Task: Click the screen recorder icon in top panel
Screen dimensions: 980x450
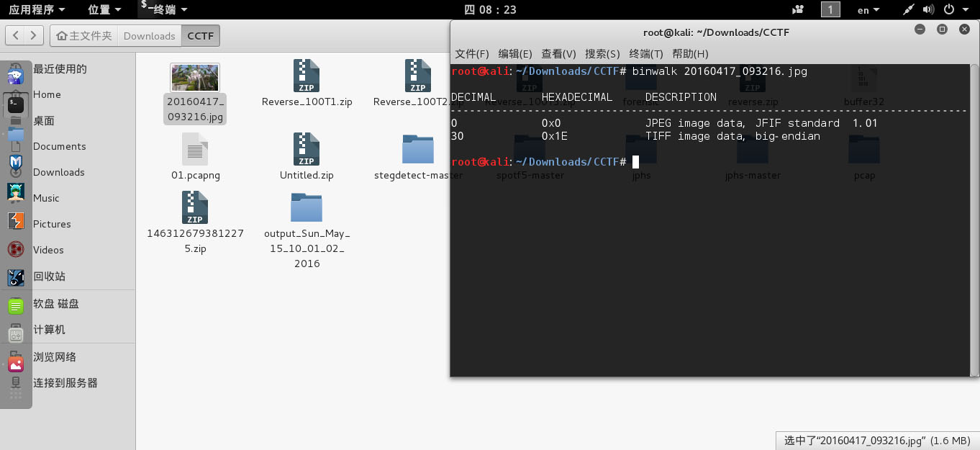Action: click(x=798, y=9)
